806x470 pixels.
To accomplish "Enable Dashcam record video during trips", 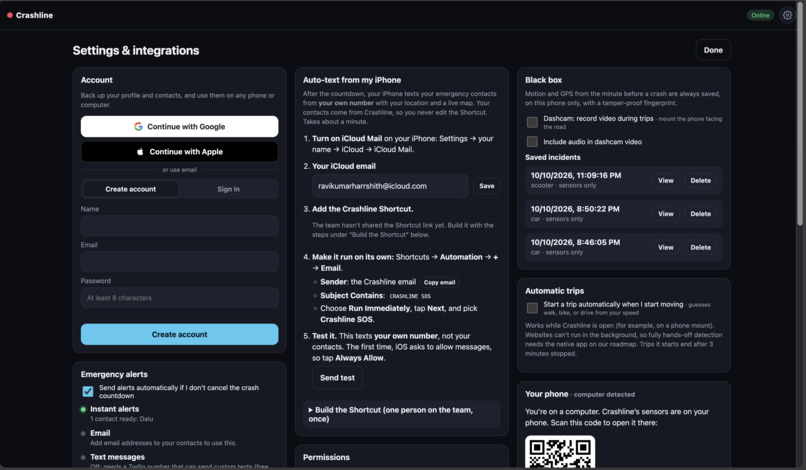I will pos(533,122).
